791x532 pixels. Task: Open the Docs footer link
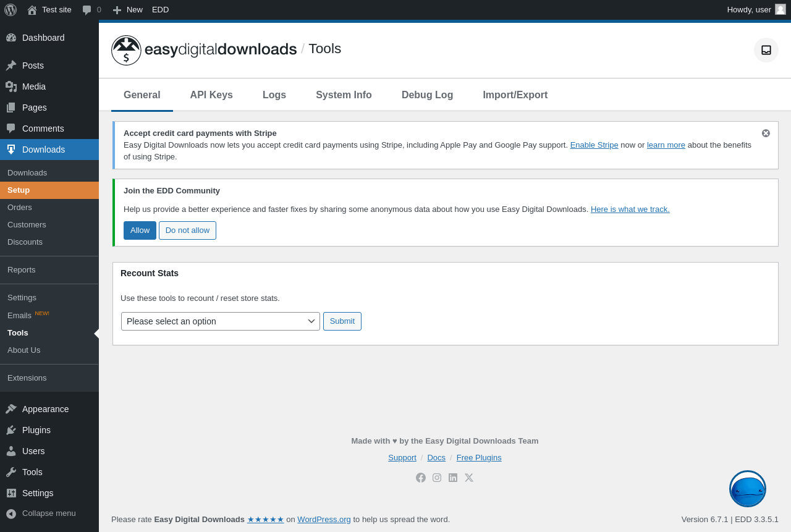tap(436, 458)
